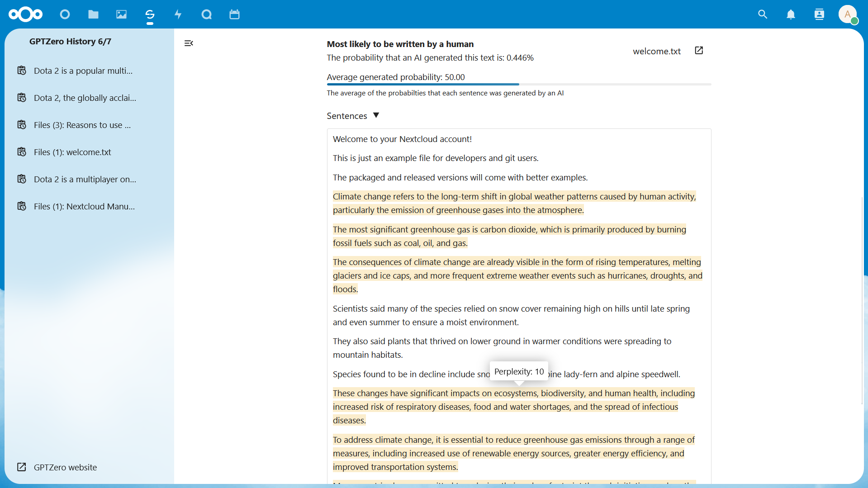
Task: Click the search magnifier icon
Action: [x=763, y=14]
